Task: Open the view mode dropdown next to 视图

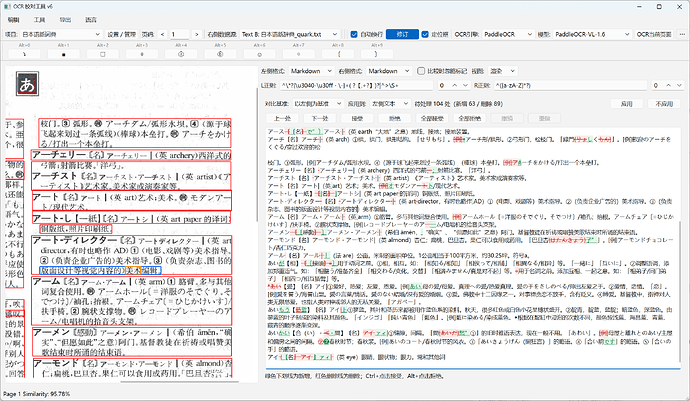Action: tap(502, 71)
